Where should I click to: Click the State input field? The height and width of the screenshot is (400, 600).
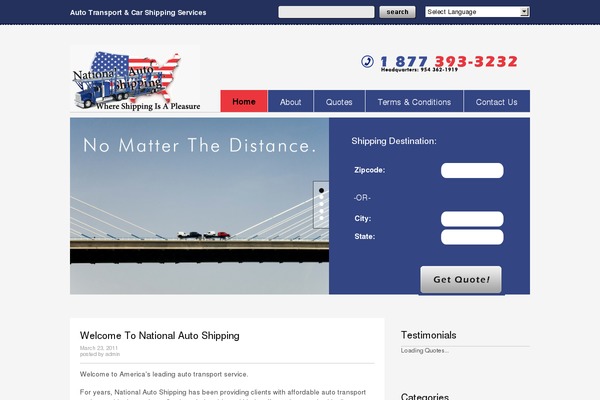pyautogui.click(x=472, y=237)
